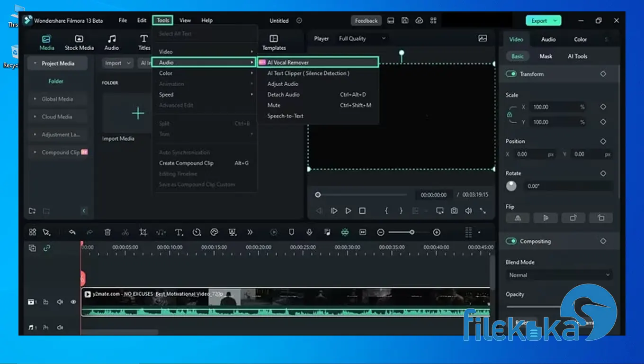Toggle the Transform switch off

pos(511,74)
